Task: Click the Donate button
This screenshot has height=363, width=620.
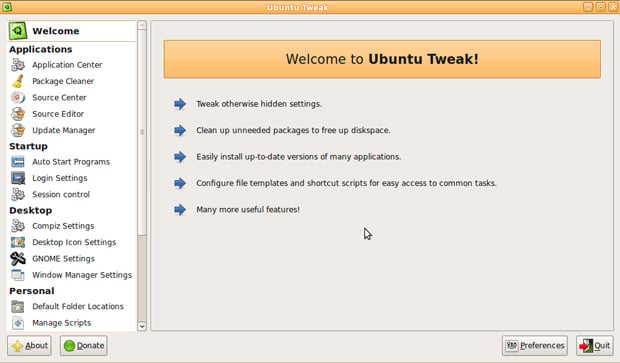Action: tap(84, 346)
